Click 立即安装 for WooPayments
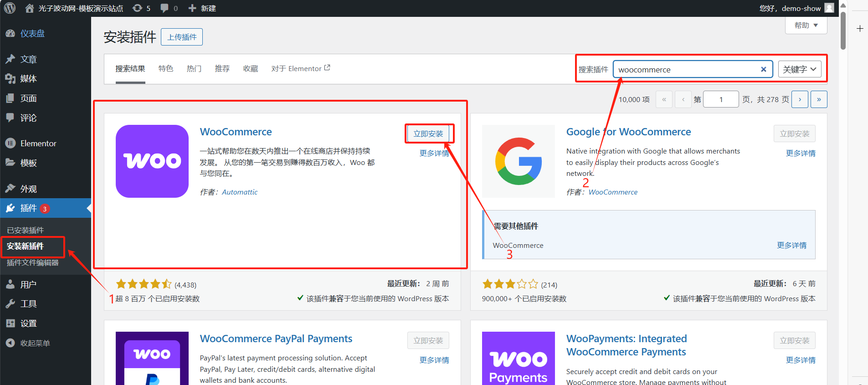 [x=795, y=340]
